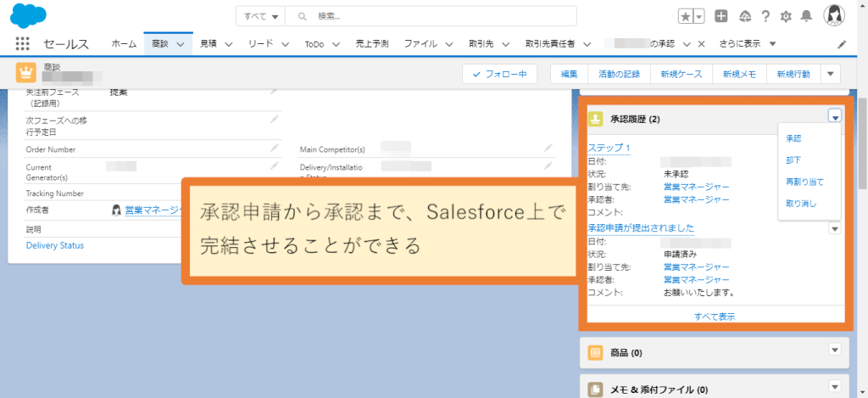Open the 取引先責任者 tab
Viewport: 868px width, 398px height.
coord(549,44)
